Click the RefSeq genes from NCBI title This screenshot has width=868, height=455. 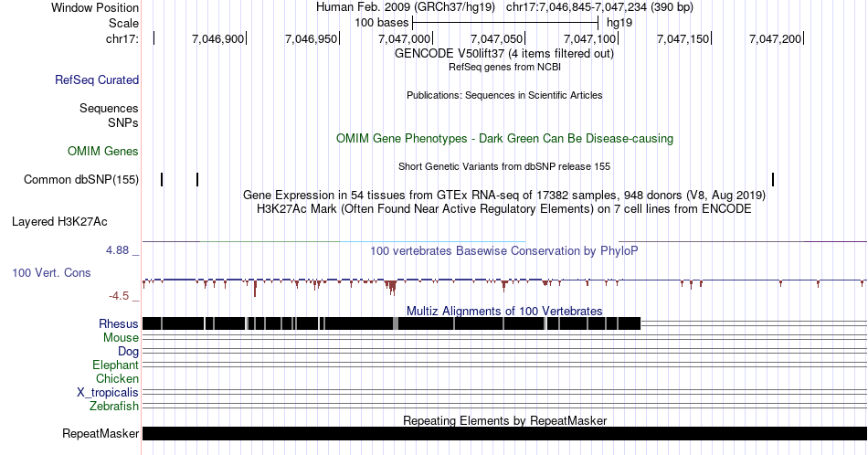click(x=504, y=67)
